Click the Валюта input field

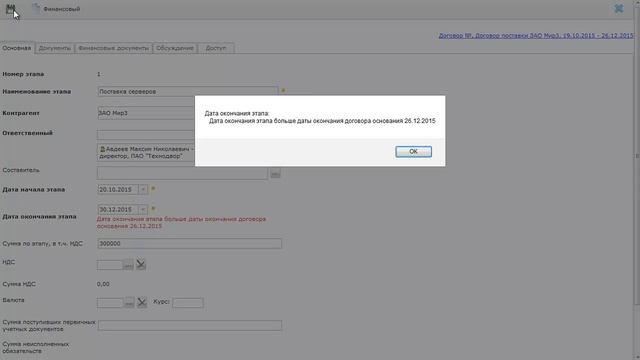(x=110, y=303)
